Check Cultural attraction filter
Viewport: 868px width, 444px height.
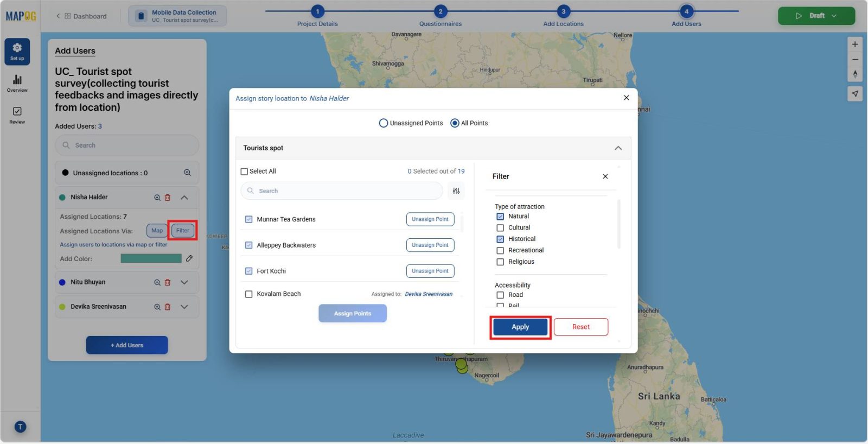pyautogui.click(x=500, y=228)
